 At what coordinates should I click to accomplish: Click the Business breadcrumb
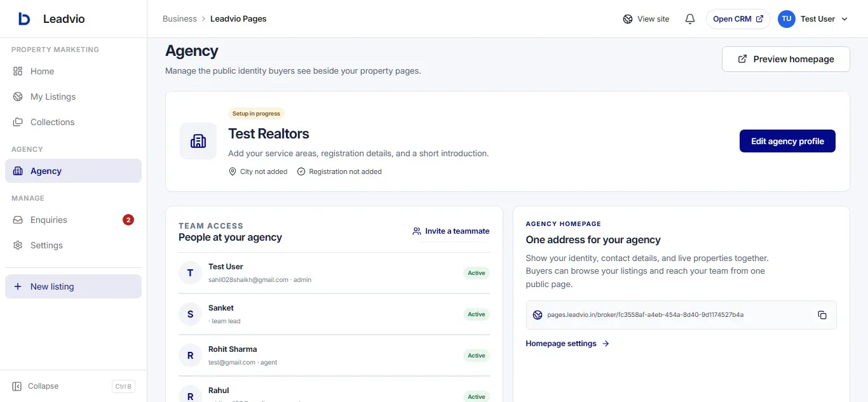pyautogui.click(x=180, y=19)
